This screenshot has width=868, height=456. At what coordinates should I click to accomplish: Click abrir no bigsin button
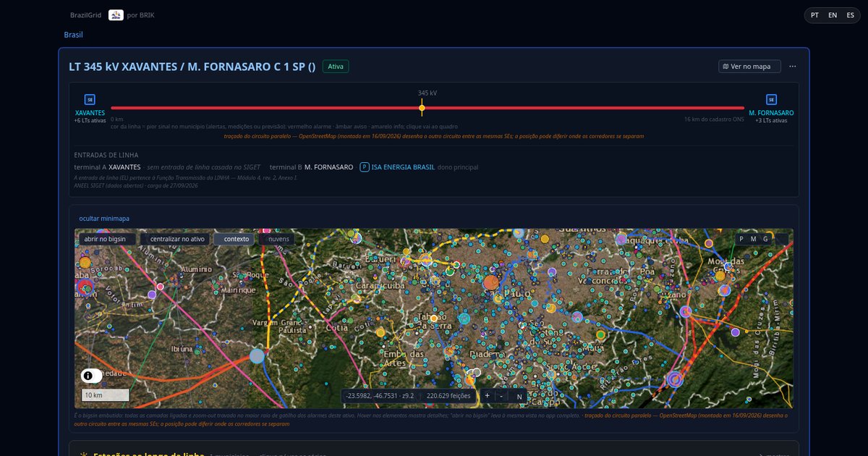107,239
